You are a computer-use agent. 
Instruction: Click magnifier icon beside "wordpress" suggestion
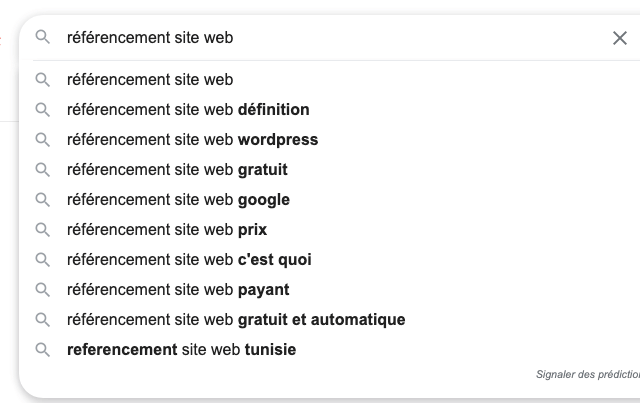point(42,140)
